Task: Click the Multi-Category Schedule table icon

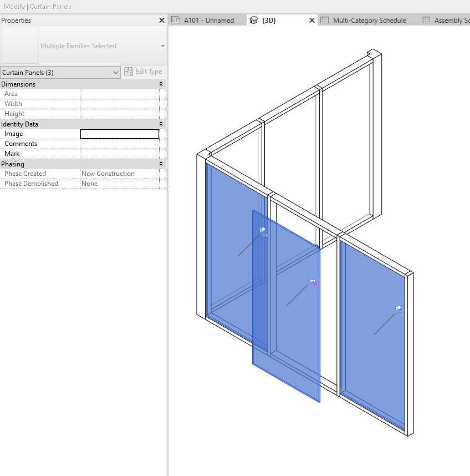Action: pyautogui.click(x=326, y=19)
